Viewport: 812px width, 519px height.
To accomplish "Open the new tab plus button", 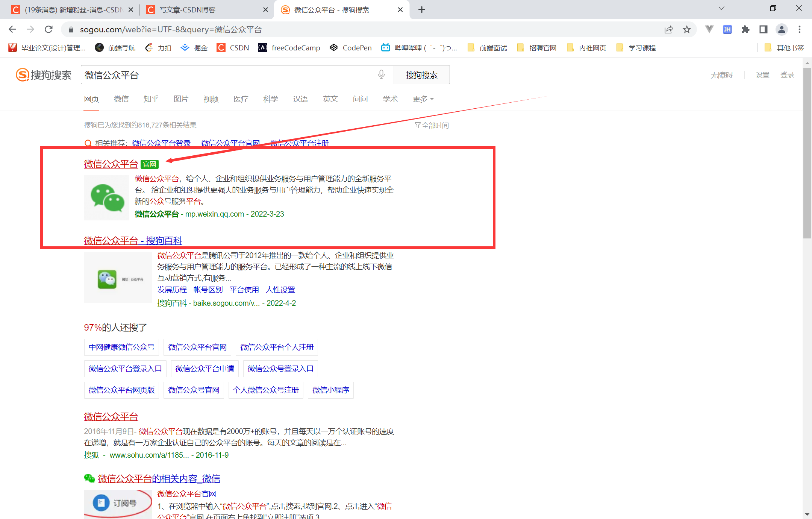I will pyautogui.click(x=422, y=10).
